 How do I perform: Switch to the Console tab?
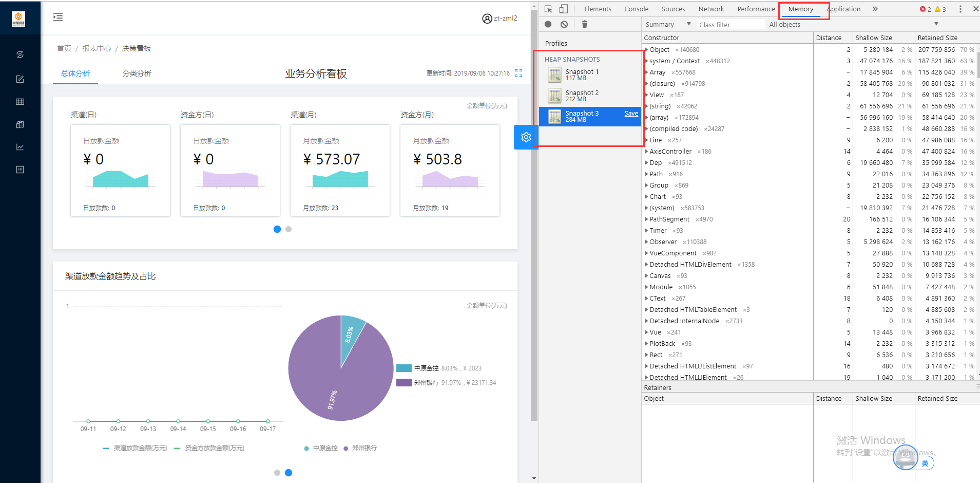(636, 9)
